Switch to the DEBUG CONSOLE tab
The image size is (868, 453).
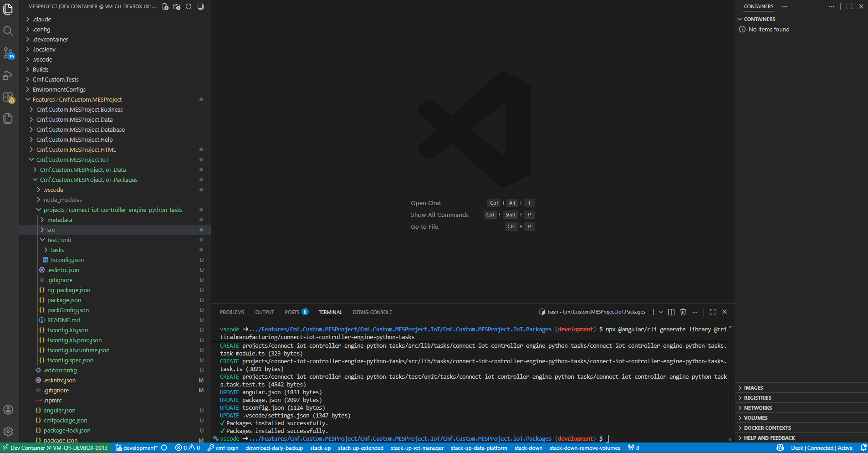372,312
